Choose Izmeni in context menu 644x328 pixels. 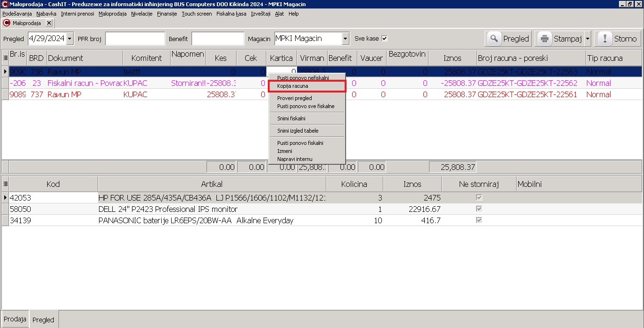(307, 151)
